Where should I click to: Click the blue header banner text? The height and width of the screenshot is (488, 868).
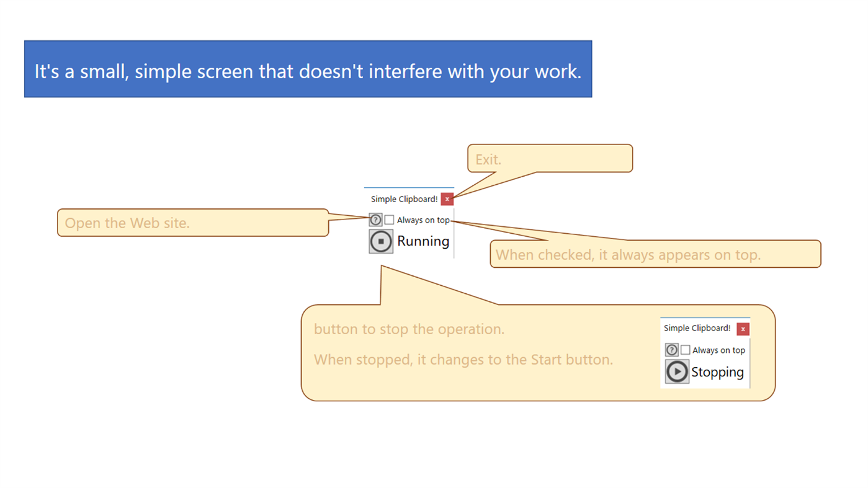(x=308, y=69)
